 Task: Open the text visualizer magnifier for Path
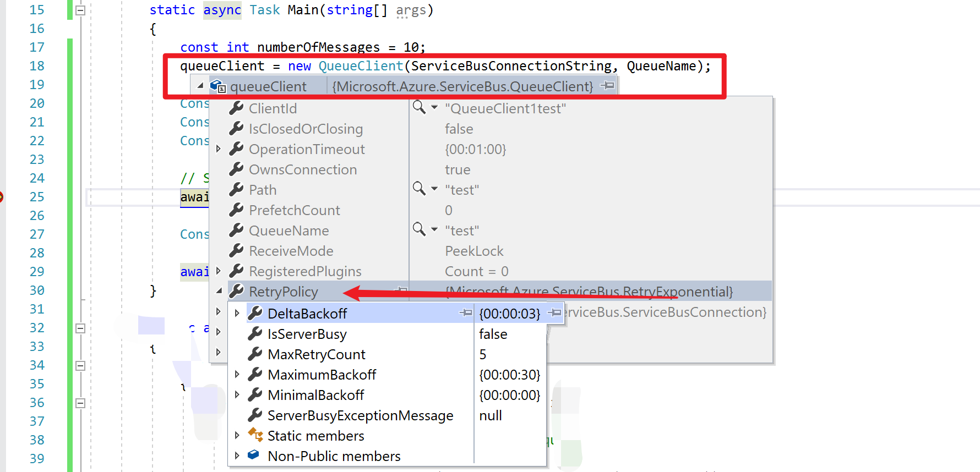[419, 189]
